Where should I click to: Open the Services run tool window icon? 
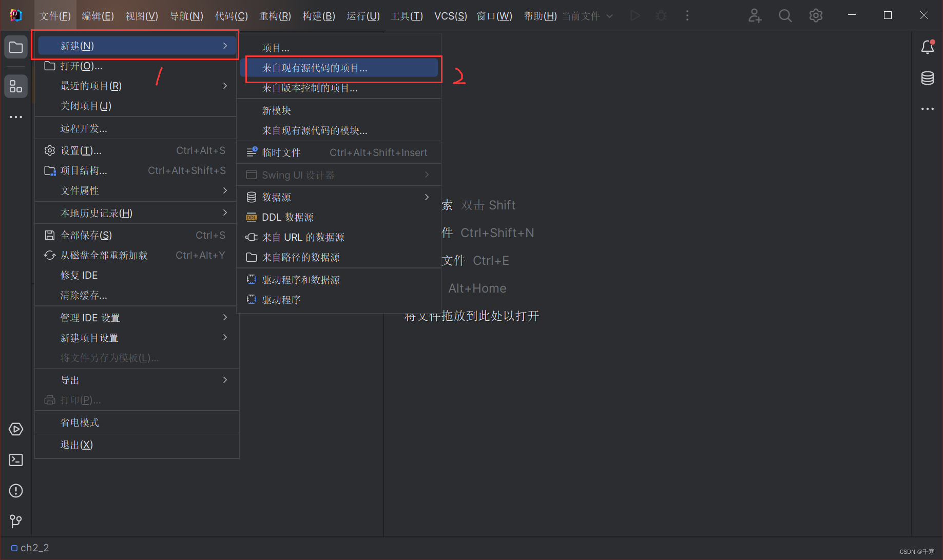[x=15, y=429]
